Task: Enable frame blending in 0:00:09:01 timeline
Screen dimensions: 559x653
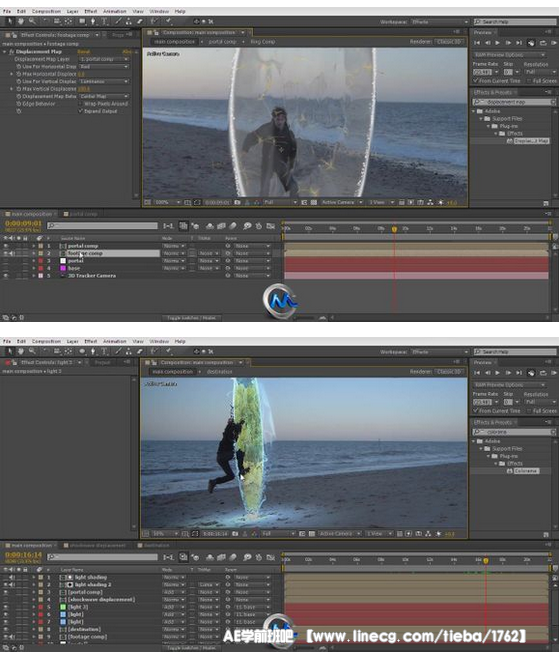Action: pyautogui.click(x=221, y=226)
